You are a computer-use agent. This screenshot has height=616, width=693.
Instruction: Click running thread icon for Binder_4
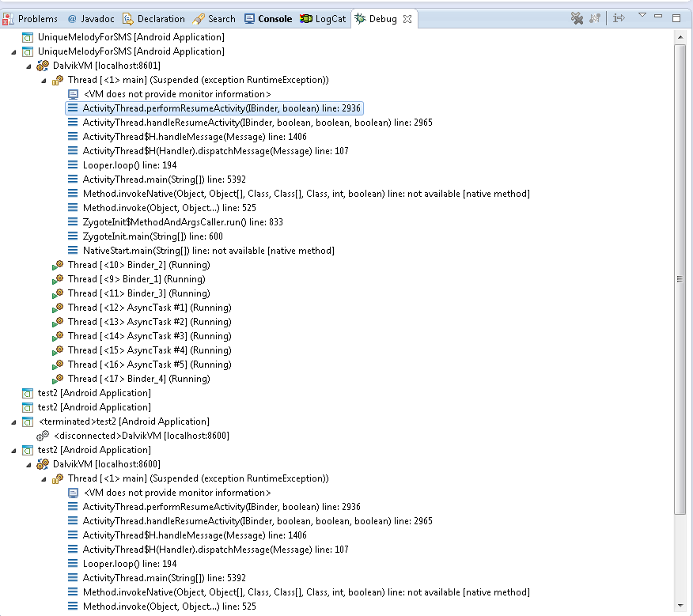(58, 379)
